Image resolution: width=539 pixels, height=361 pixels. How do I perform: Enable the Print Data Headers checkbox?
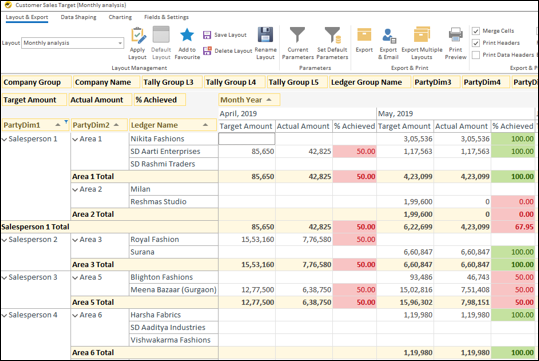(x=476, y=55)
